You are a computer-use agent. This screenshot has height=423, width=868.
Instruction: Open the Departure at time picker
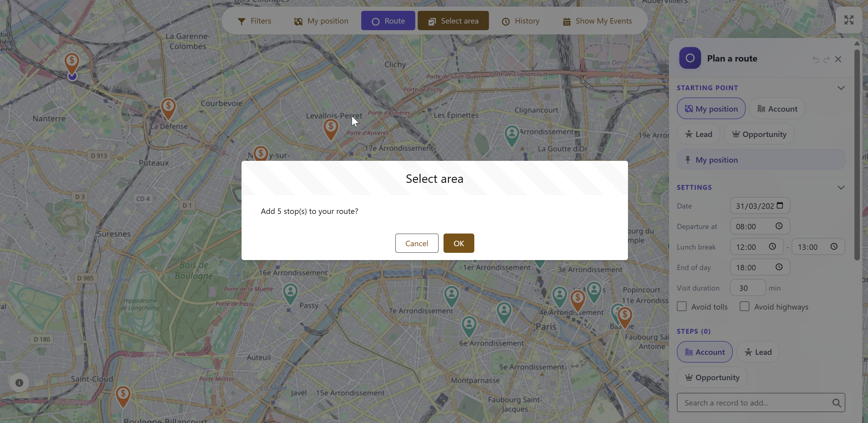tap(779, 226)
